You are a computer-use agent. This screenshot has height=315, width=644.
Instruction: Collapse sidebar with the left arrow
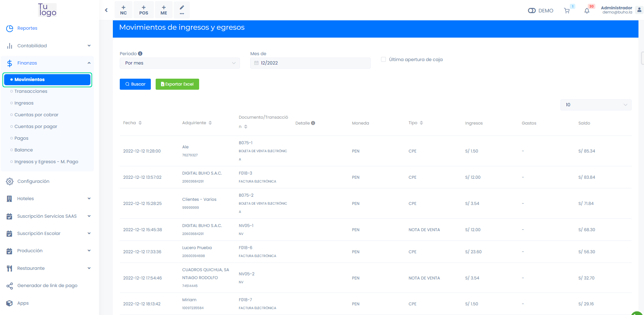coord(106,10)
